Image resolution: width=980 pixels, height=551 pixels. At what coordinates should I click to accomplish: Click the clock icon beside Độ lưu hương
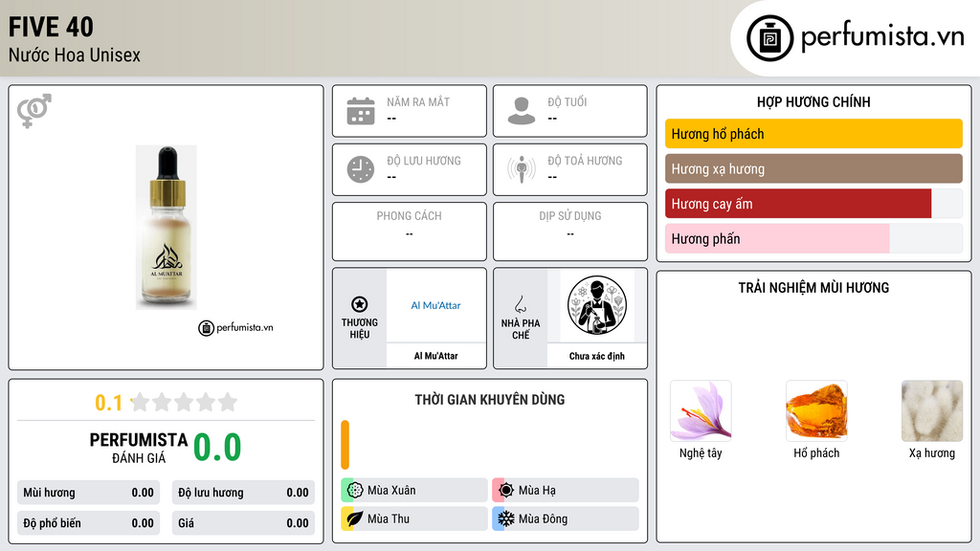pyautogui.click(x=361, y=169)
